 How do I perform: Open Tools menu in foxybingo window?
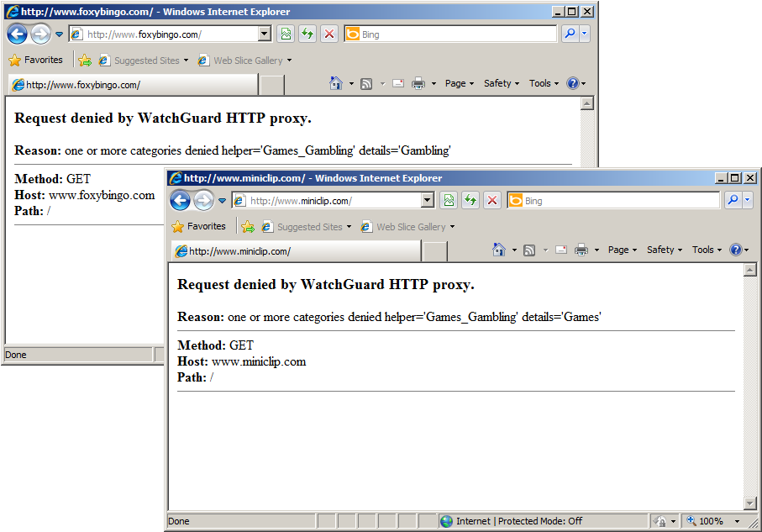(544, 83)
